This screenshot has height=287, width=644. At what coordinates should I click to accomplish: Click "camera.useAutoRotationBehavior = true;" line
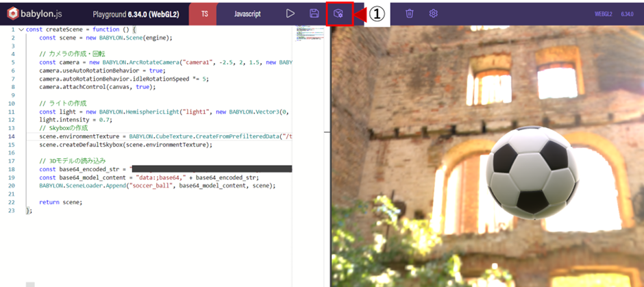click(103, 71)
